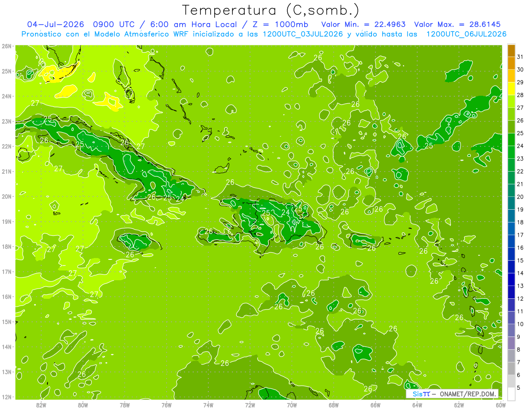Click the 'Temperatura (C,somb.)' chart title
This screenshot has width=532, height=411.
tap(271, 10)
